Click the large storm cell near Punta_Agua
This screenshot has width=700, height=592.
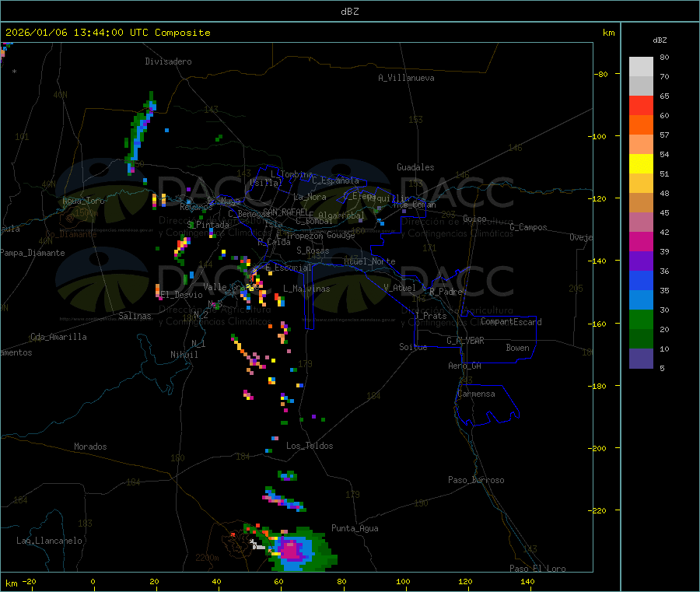coord(299,550)
